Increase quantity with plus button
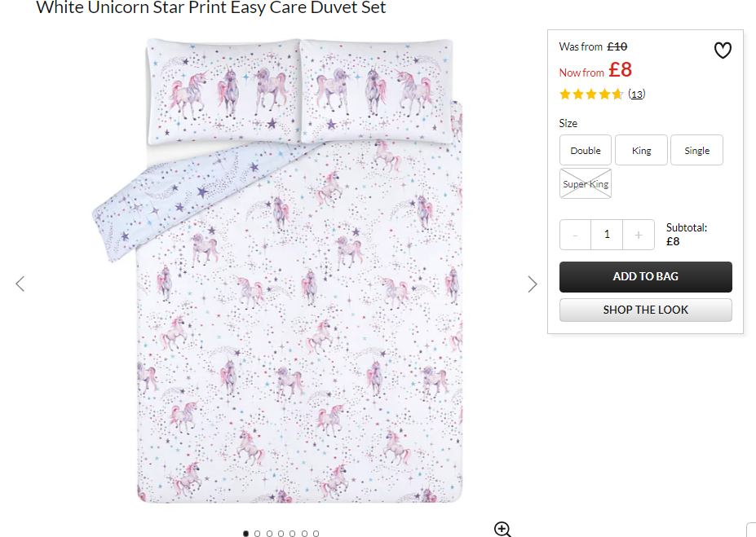This screenshot has height=537, width=756. point(639,235)
